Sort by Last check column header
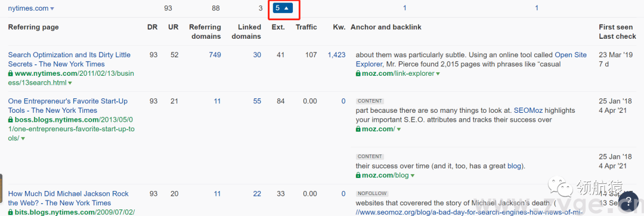The image size is (644, 216). [x=617, y=36]
